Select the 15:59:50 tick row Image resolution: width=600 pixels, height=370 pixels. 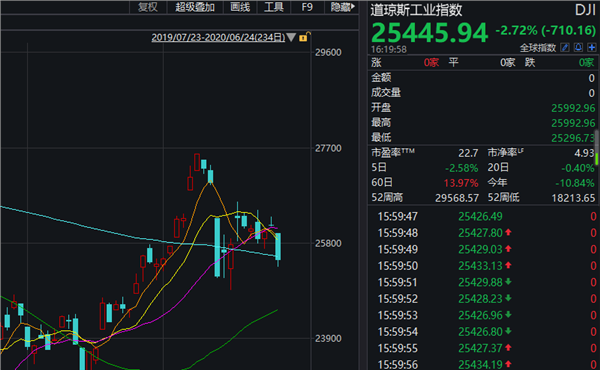pos(483,266)
